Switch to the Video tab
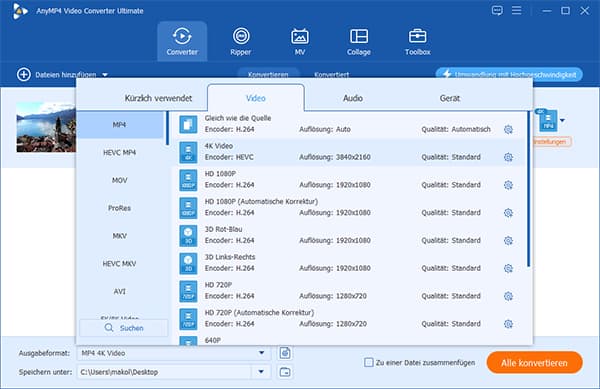Image resolution: width=600 pixels, height=389 pixels. (256, 98)
